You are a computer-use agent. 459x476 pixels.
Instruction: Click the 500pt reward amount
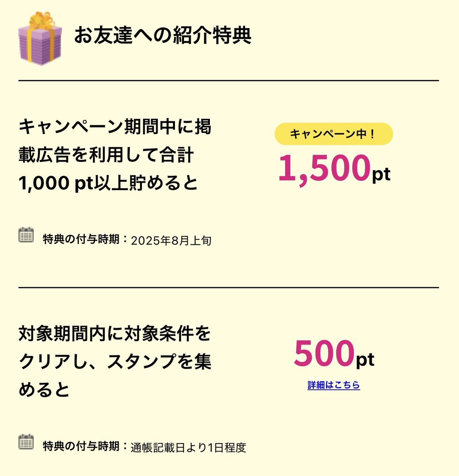click(334, 353)
